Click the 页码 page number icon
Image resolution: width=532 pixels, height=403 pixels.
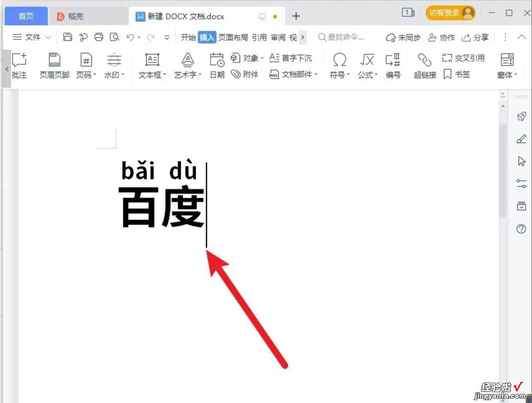(86, 60)
